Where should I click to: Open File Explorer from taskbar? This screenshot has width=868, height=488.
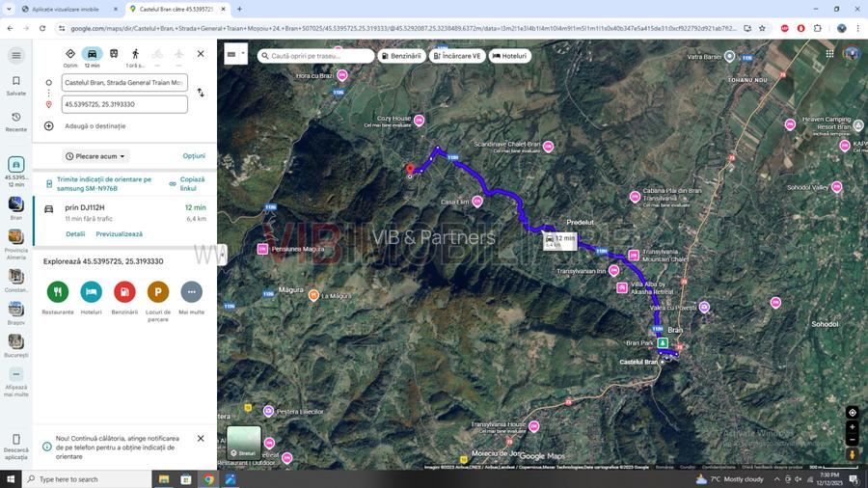click(x=164, y=479)
